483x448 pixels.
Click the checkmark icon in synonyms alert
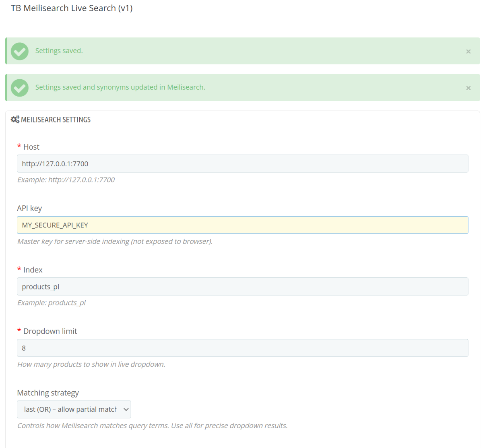click(x=20, y=88)
